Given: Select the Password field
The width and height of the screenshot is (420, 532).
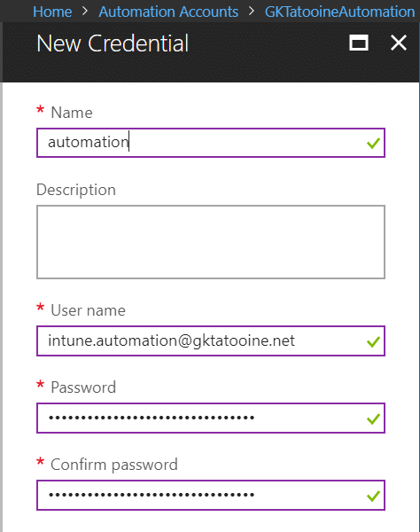Looking at the screenshot, I should point(211,418).
